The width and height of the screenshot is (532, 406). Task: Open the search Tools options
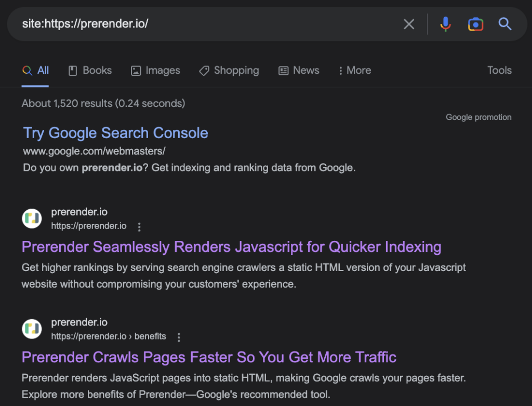[x=499, y=70]
